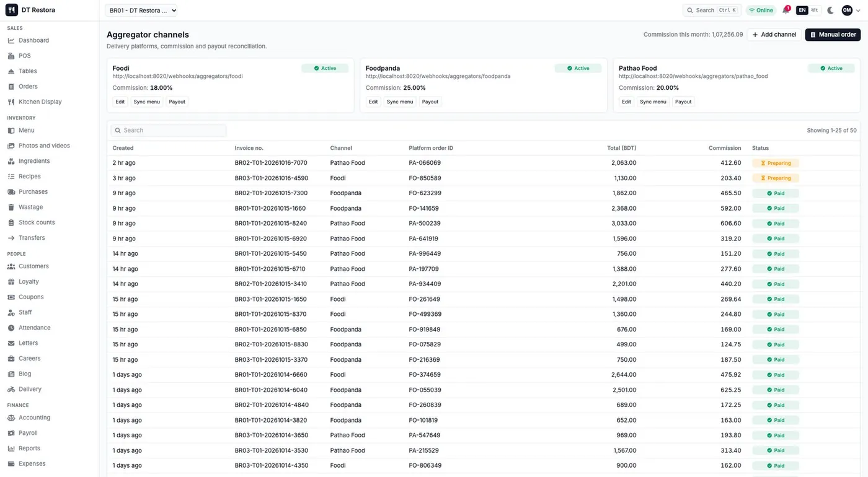Edit the Pathao Food channel
The image size is (868, 477).
click(x=627, y=102)
